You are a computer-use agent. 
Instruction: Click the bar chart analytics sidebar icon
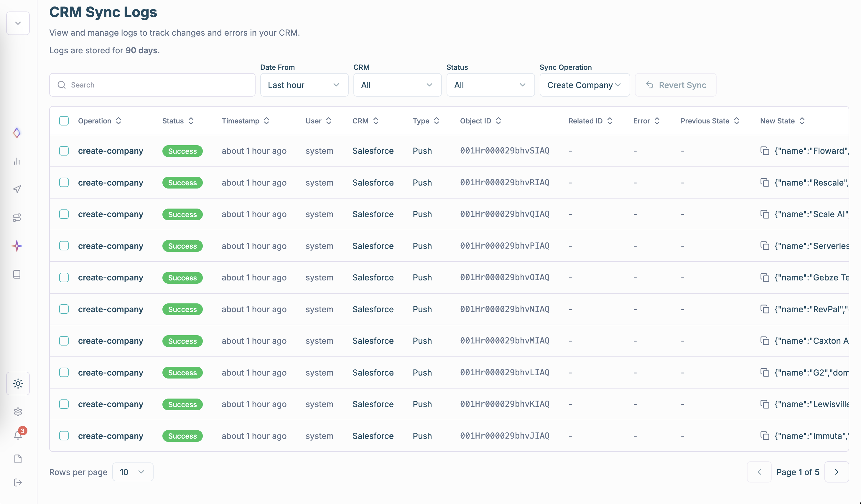17,161
